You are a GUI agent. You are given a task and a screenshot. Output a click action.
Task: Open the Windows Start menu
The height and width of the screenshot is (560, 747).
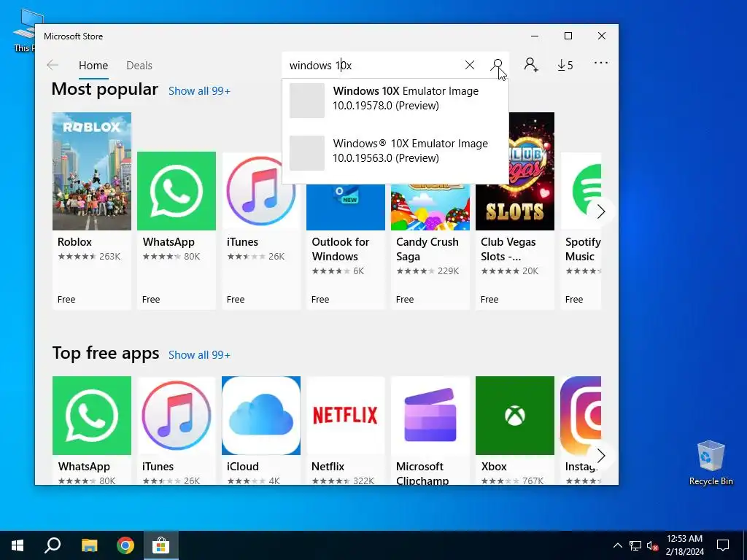[x=18, y=545]
